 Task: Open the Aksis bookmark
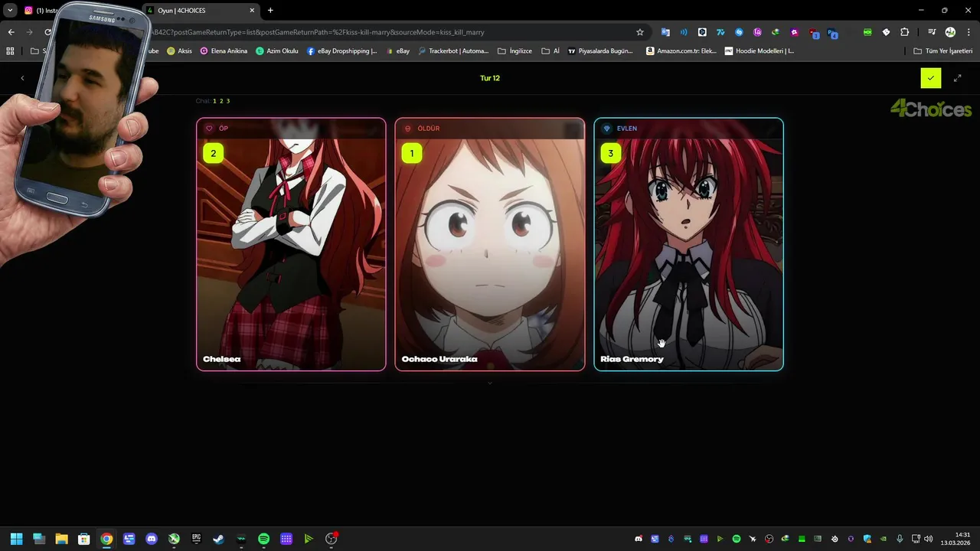point(179,51)
